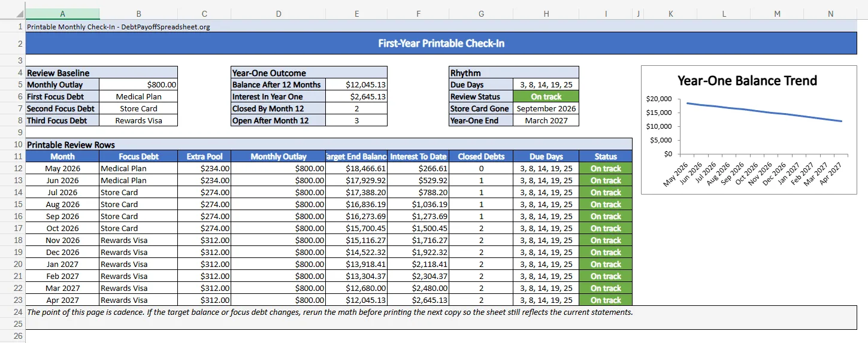Select the Third Focus Debt value Rewards Visa
Image resolution: width=868 pixels, height=343 pixels.
click(139, 120)
